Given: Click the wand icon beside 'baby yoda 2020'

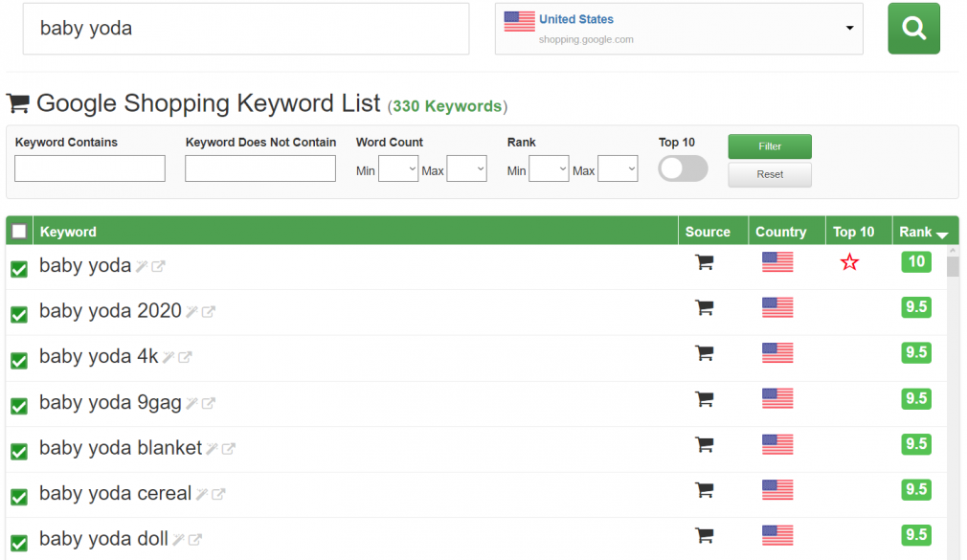Looking at the screenshot, I should (x=191, y=312).
